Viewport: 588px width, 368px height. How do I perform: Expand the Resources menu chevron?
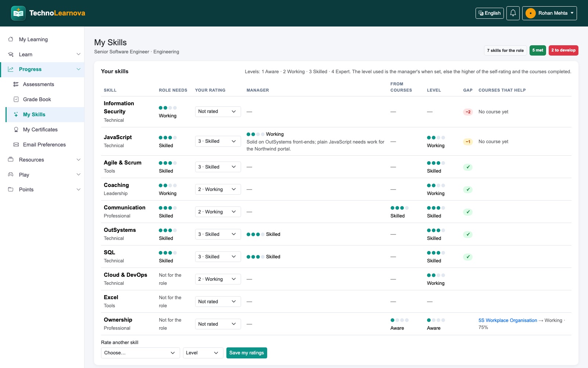pos(78,160)
